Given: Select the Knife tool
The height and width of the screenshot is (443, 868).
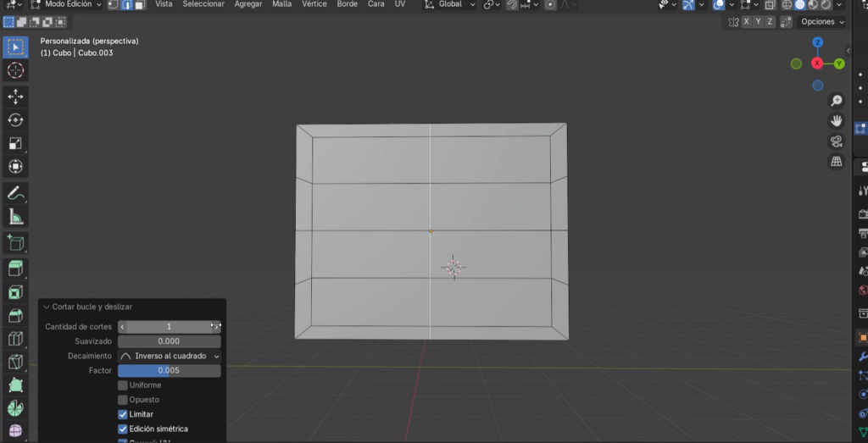Looking at the screenshot, I should coord(15,362).
